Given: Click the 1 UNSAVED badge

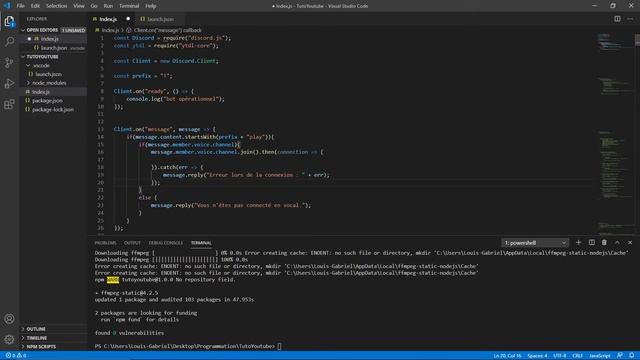Looking at the screenshot, I should click(73, 30).
